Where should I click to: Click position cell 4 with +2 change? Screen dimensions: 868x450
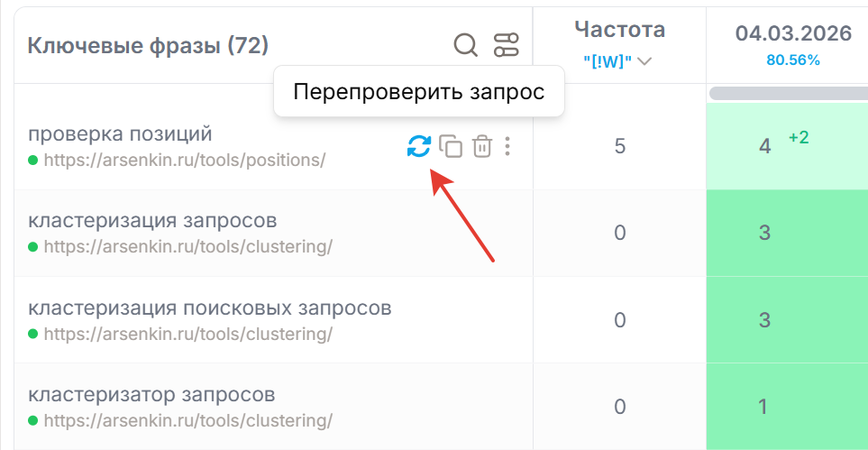tap(765, 146)
